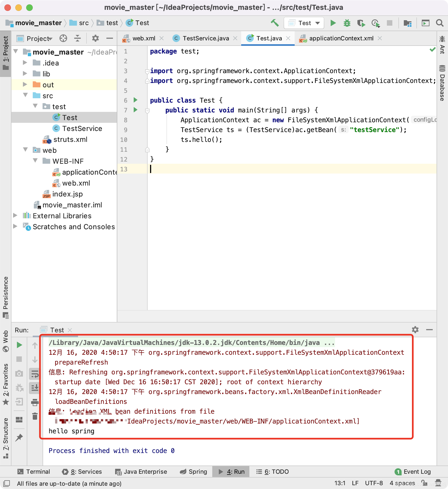Click the Build project hammer icon
This screenshot has width=448, height=489.
tap(274, 23)
